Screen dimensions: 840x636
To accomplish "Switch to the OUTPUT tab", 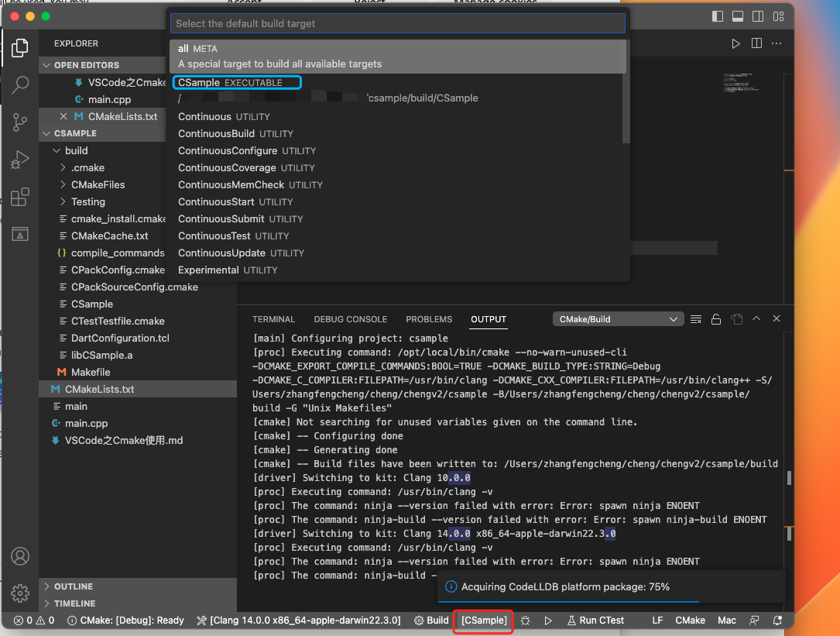I will (489, 319).
